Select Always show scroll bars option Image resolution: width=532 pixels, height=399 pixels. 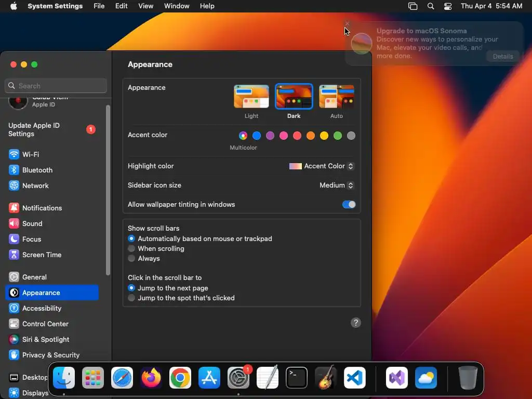pos(144,259)
